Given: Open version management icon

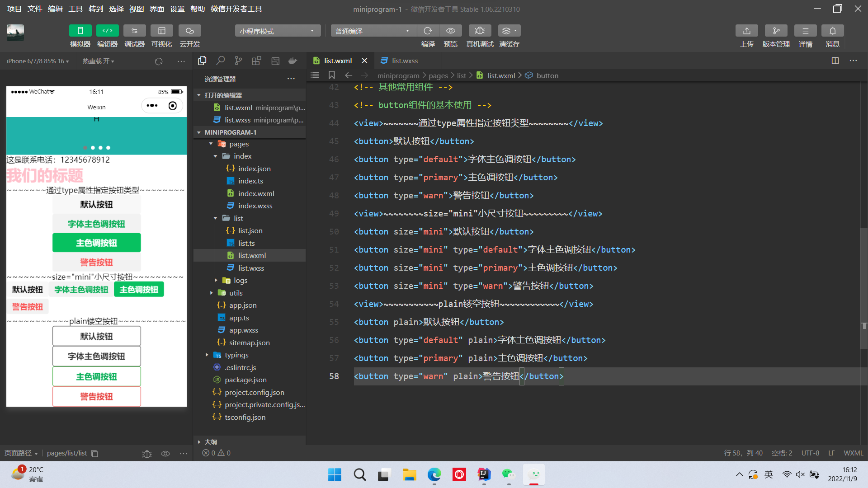Looking at the screenshot, I should [x=776, y=31].
